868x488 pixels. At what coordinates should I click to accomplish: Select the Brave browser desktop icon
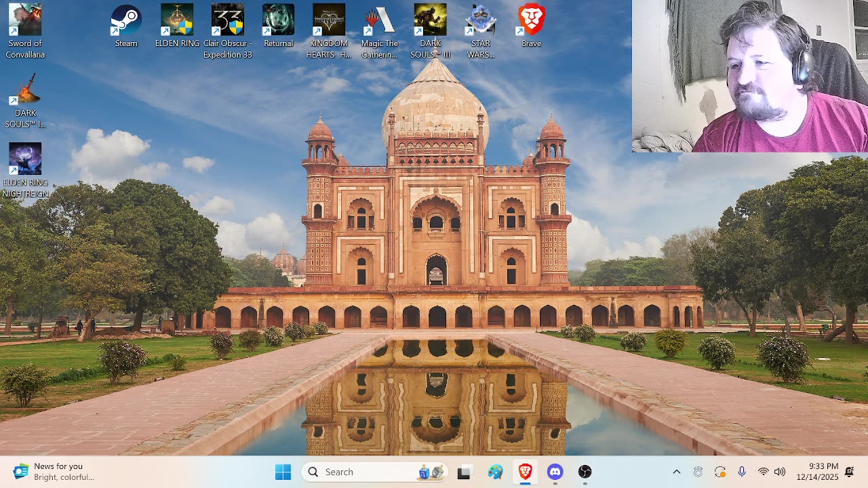531,26
